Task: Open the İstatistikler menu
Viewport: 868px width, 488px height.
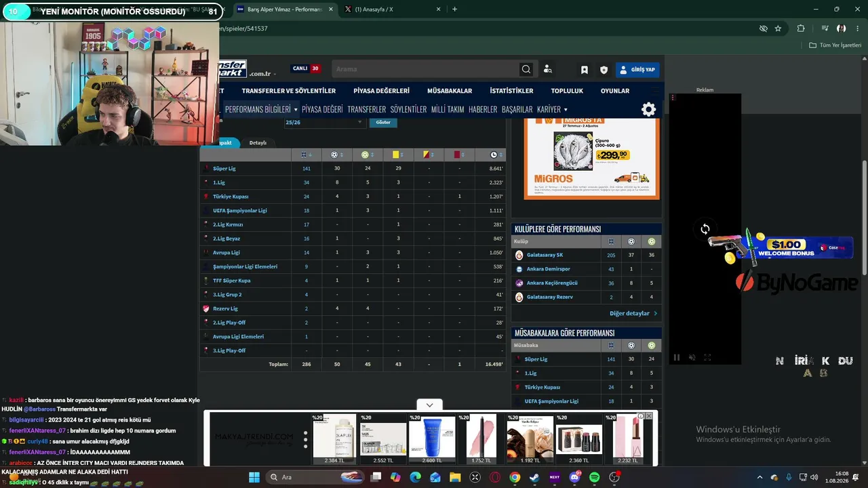Action: point(512,91)
